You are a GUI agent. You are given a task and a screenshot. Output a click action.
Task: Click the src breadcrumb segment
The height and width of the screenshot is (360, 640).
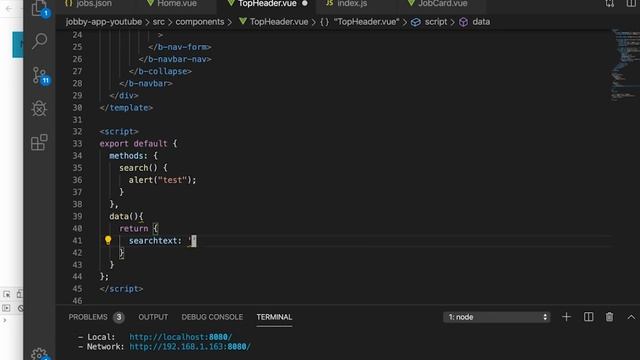point(159,22)
